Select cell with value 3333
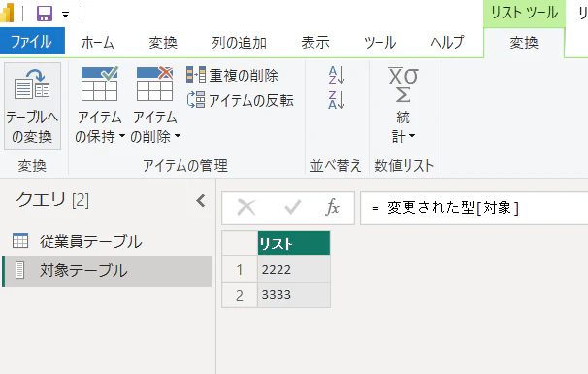This screenshot has width=588, height=374. pyautogui.click(x=294, y=294)
